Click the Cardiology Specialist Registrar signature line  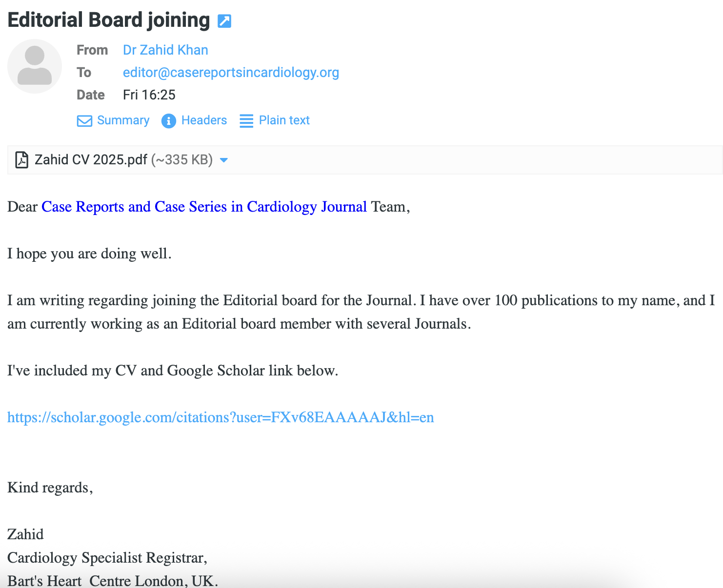[107, 558]
